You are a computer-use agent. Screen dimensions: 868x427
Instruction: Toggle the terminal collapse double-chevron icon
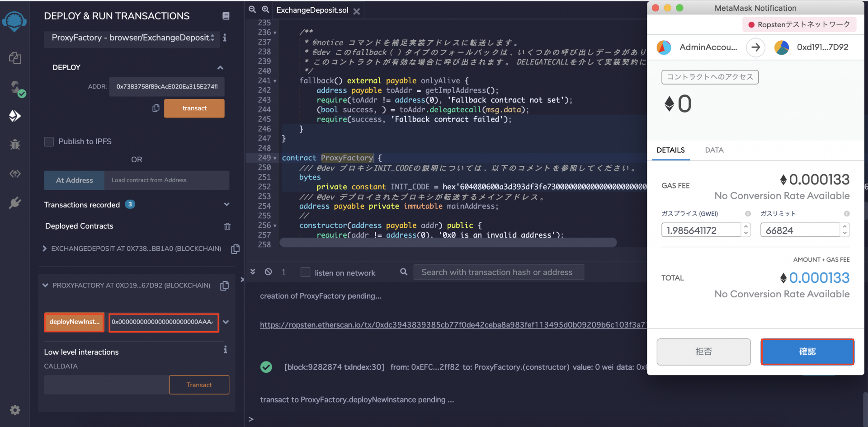click(x=253, y=272)
